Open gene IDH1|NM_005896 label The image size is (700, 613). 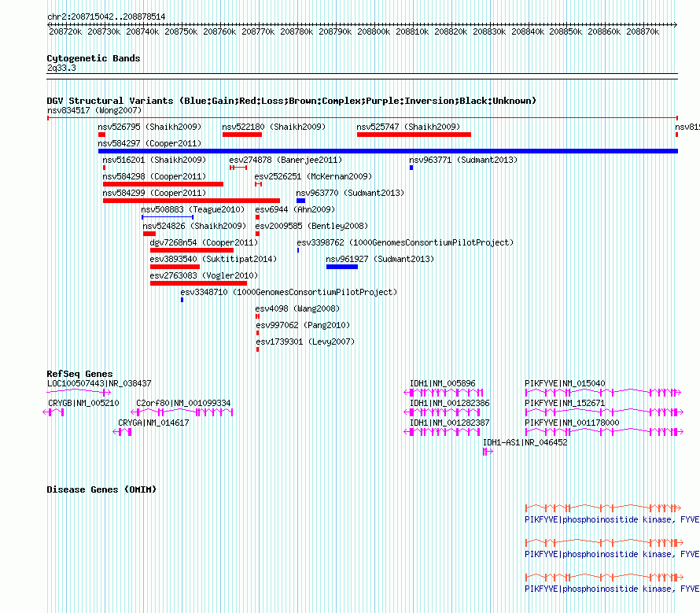[442, 383]
